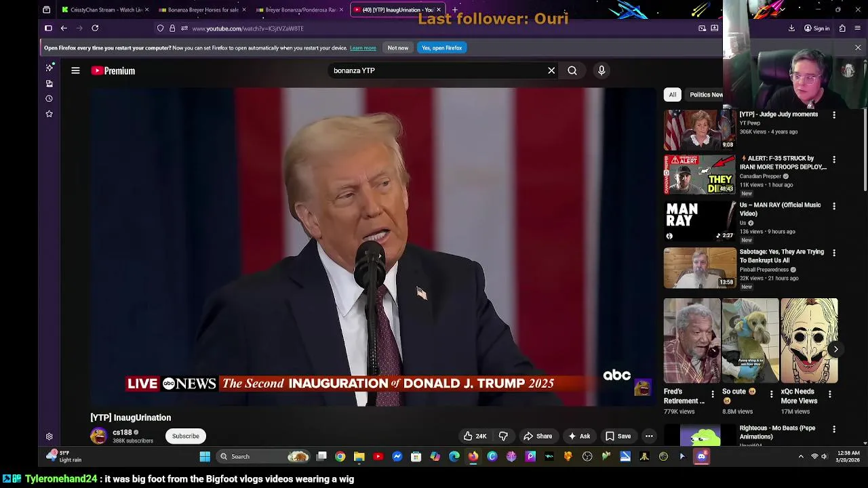
Task: Switch to Bonanza Breyer Horses for sale tab
Action: [x=202, y=9]
